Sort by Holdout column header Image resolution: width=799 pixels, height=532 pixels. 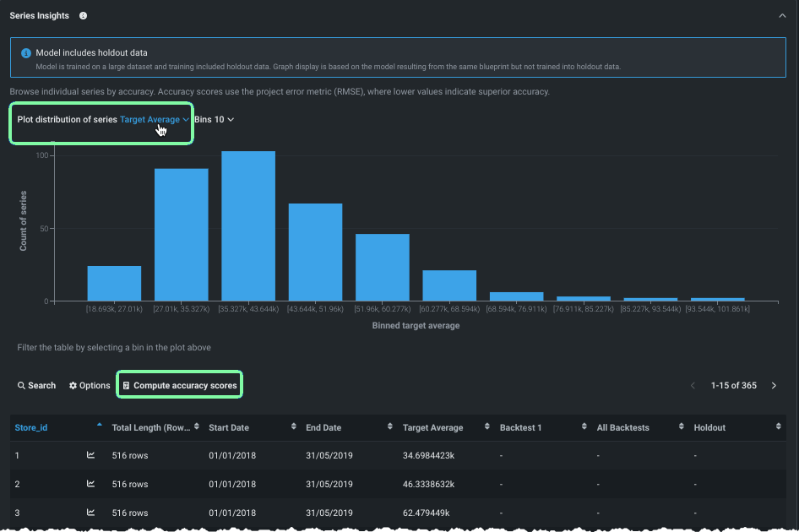pos(709,428)
